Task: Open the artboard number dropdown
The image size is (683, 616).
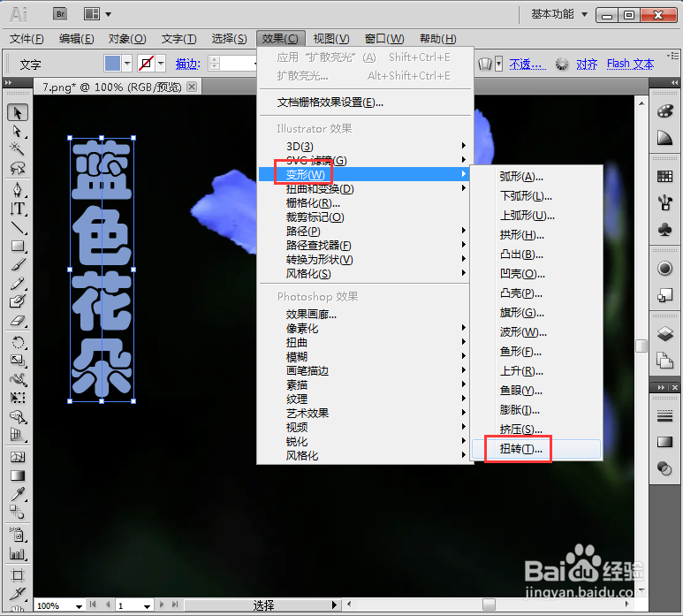Action: point(147,605)
